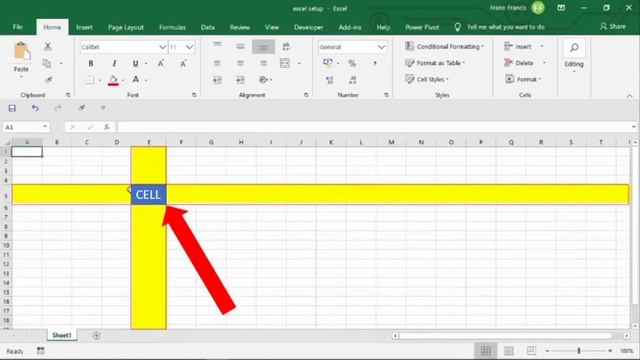Image resolution: width=640 pixels, height=360 pixels.
Task: Apply the Fill Color bucket
Action: [113, 80]
